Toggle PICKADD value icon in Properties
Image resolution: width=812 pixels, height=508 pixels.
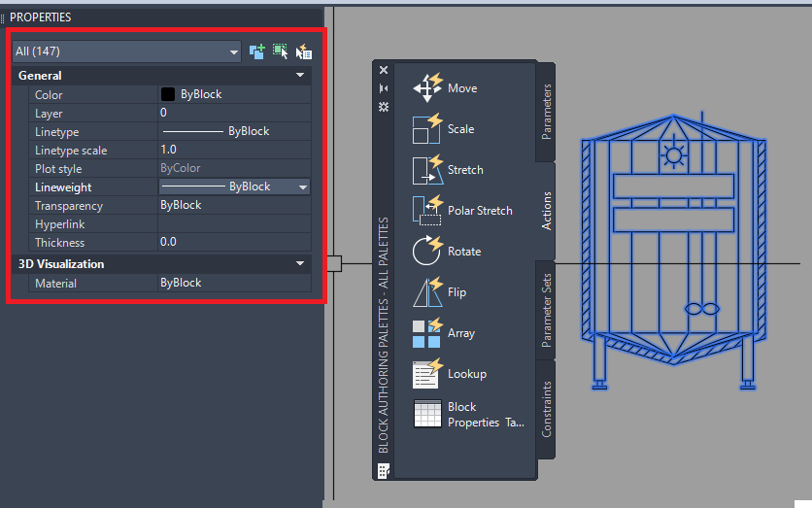click(x=257, y=51)
